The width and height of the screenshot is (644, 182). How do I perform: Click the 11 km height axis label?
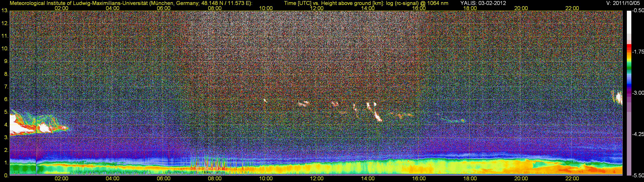click(5, 36)
